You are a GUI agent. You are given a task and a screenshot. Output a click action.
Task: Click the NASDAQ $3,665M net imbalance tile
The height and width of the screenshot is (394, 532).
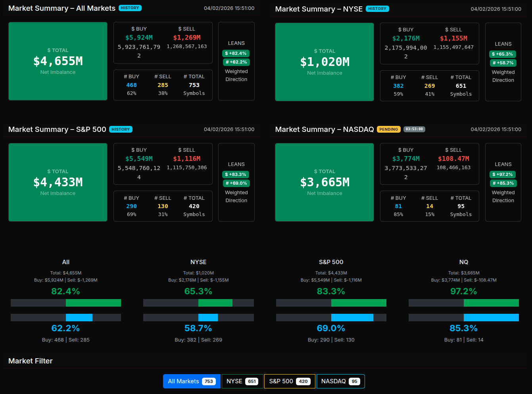[x=325, y=182]
